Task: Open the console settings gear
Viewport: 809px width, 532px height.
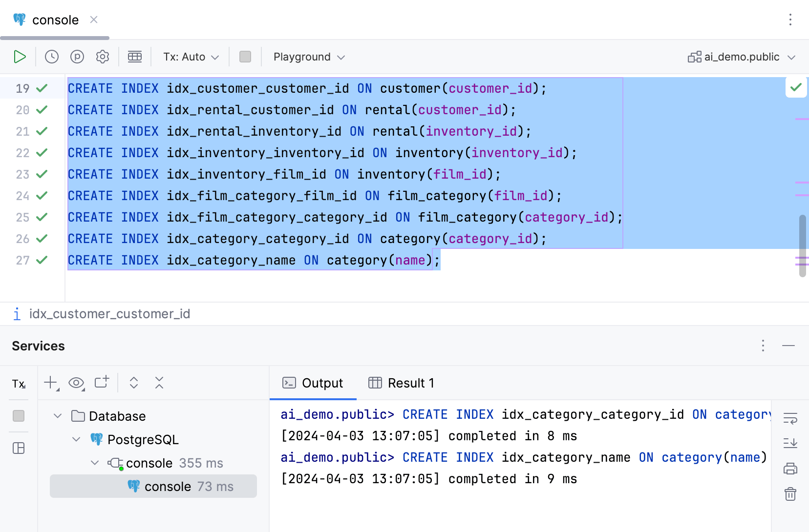Action: [103, 57]
